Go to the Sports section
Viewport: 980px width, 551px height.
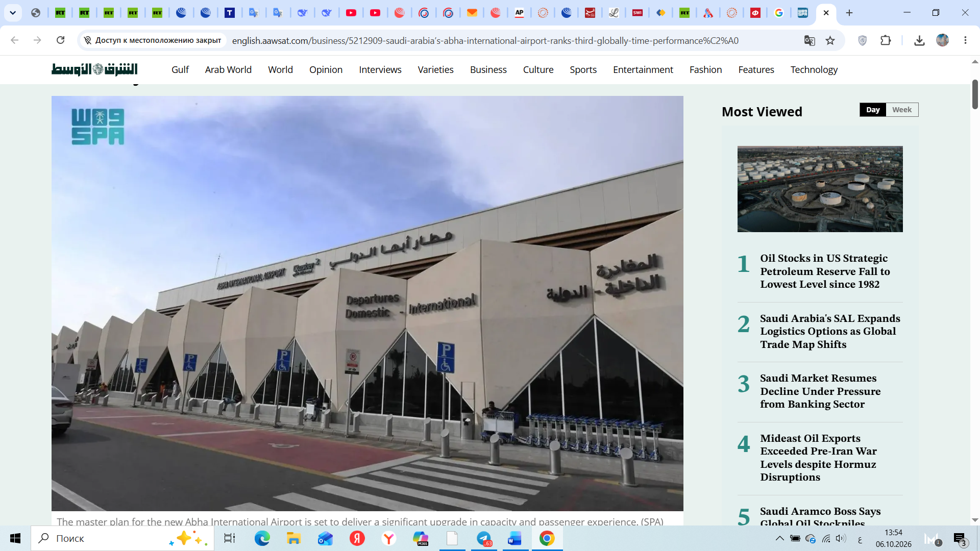click(x=583, y=69)
